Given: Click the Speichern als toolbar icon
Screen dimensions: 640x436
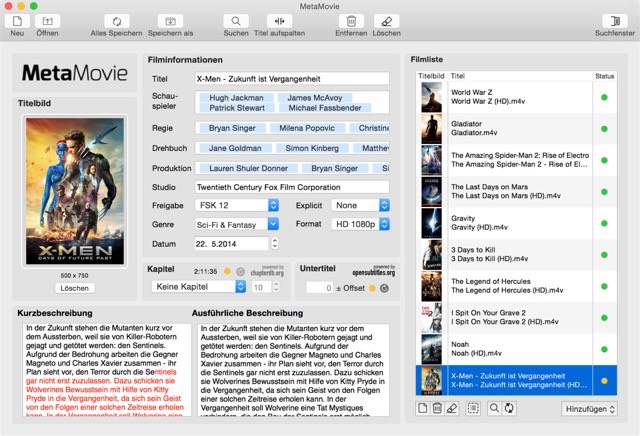Looking at the screenshot, I should 171,21.
